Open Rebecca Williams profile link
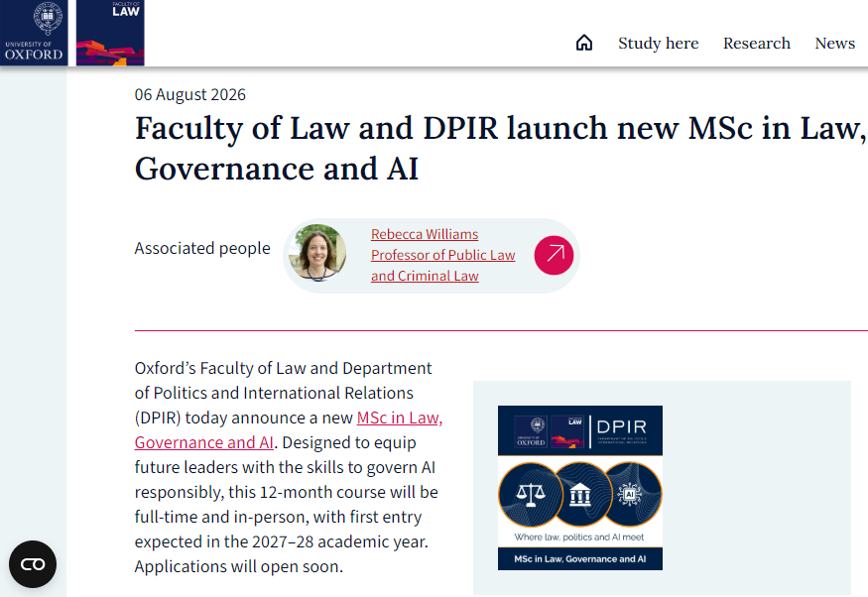Image resolution: width=868 pixels, height=597 pixels. (x=442, y=255)
